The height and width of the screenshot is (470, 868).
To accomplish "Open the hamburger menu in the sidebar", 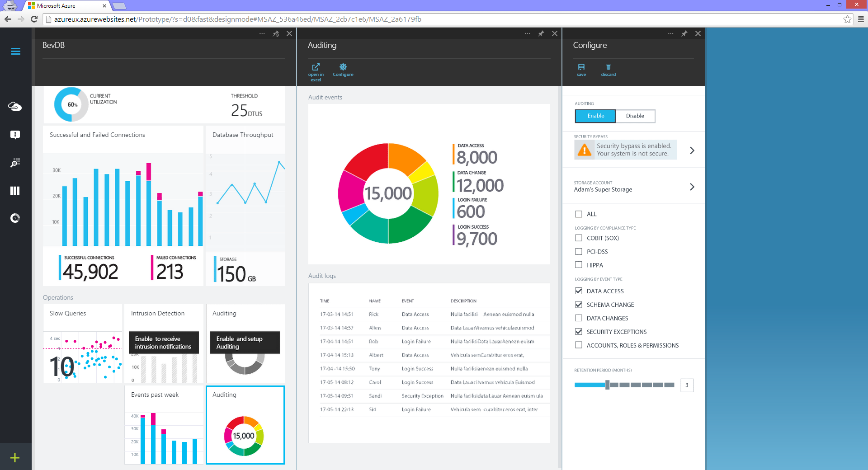I will click(x=15, y=51).
